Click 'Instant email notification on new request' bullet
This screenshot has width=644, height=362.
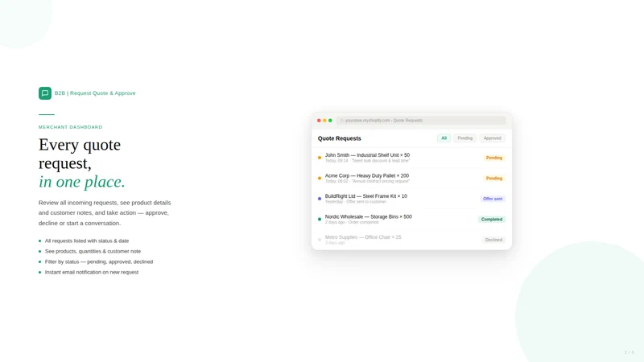click(x=92, y=272)
